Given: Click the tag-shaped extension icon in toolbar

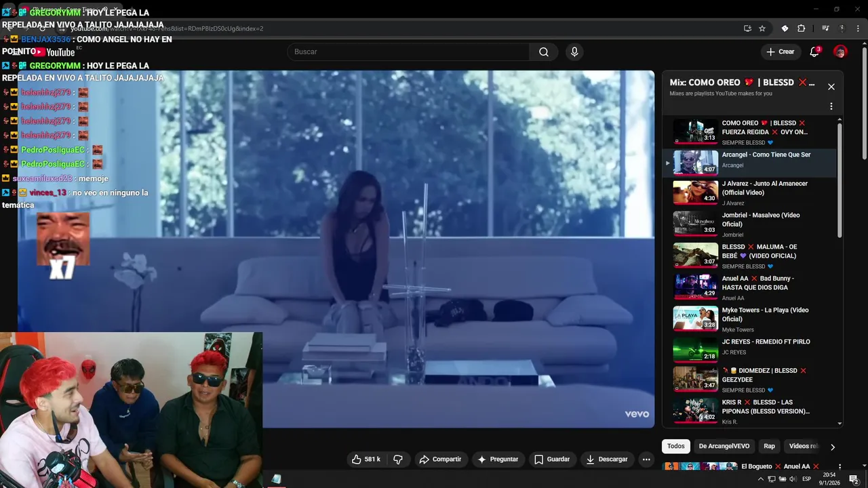Looking at the screenshot, I should click(785, 28).
